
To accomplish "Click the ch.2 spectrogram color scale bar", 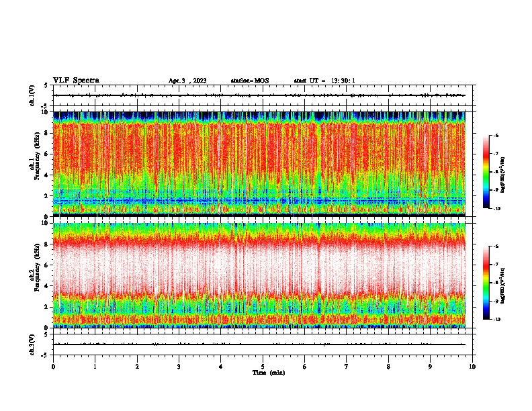I will click(486, 283).
